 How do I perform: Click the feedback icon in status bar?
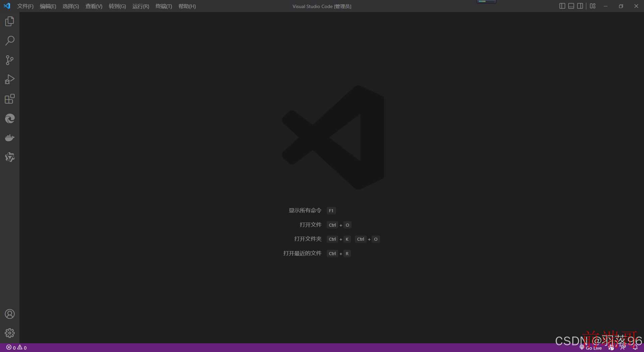coord(623,348)
